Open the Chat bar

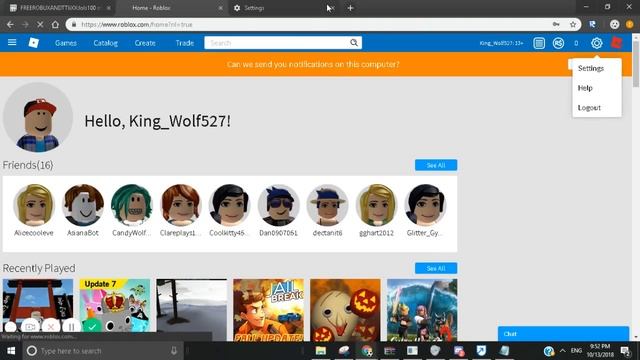point(563,333)
